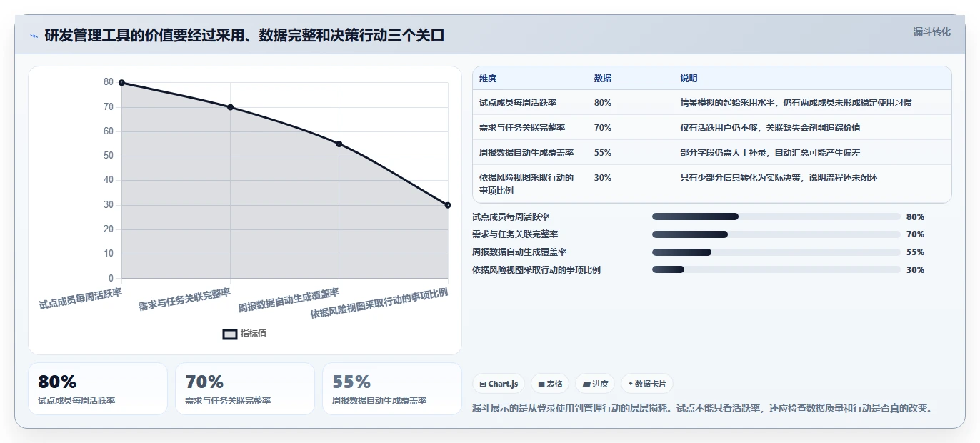The width and height of the screenshot is (980, 443).
Task: Click table cell 试点成员每周活跃率
Action: click(518, 103)
